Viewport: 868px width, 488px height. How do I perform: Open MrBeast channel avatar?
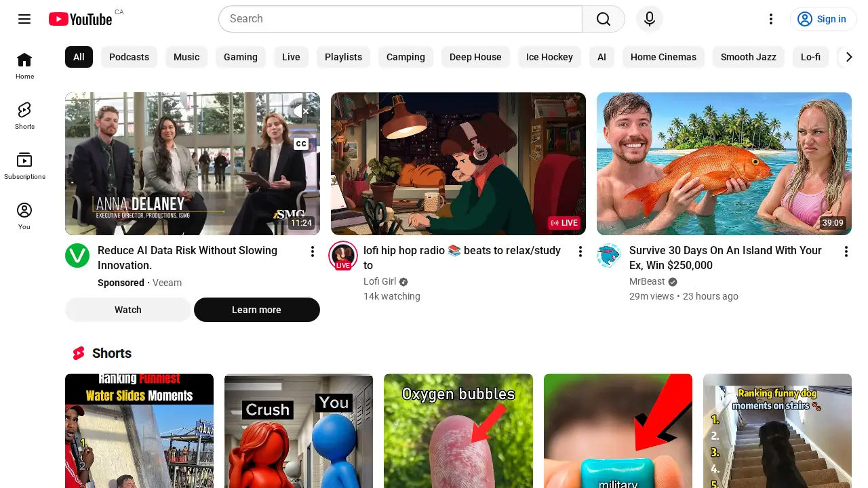[x=609, y=256]
